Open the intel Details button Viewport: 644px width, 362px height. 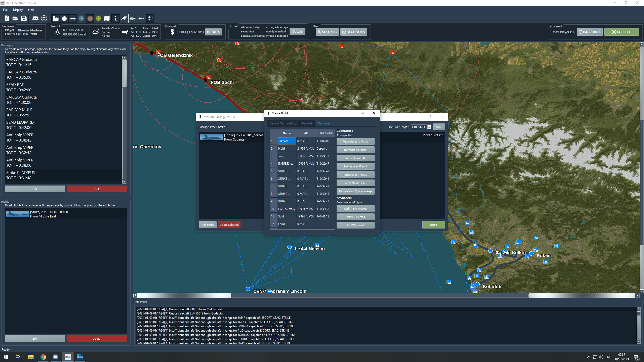pos(297,31)
